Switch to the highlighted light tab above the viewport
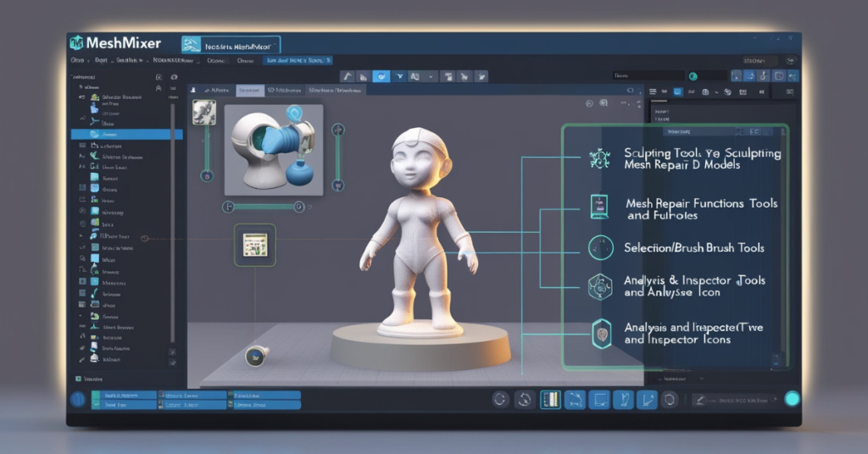 pyautogui.click(x=250, y=90)
